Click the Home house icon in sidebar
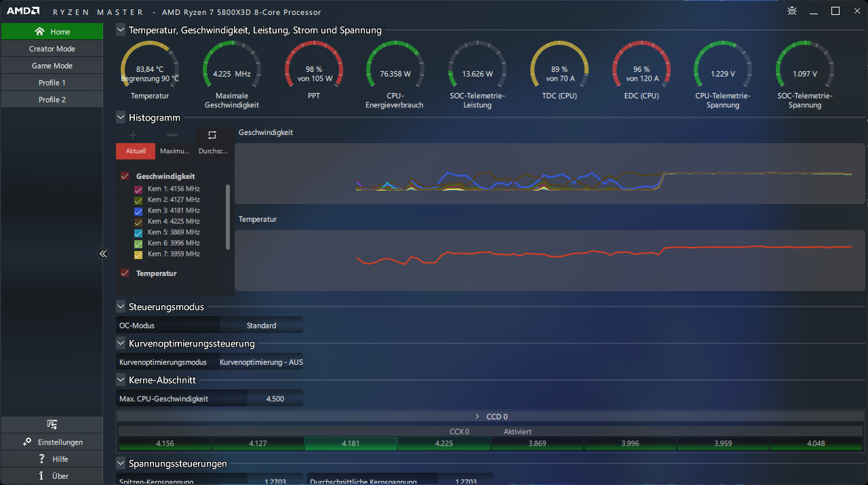The width and height of the screenshot is (868, 485). pos(40,31)
